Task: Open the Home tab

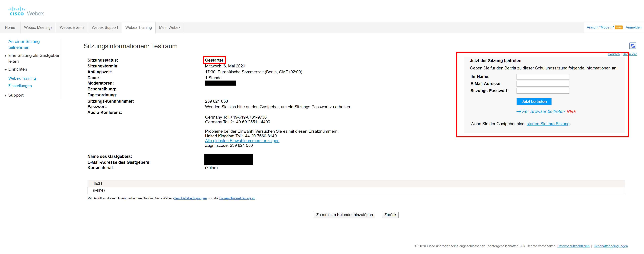Action: 10,28
